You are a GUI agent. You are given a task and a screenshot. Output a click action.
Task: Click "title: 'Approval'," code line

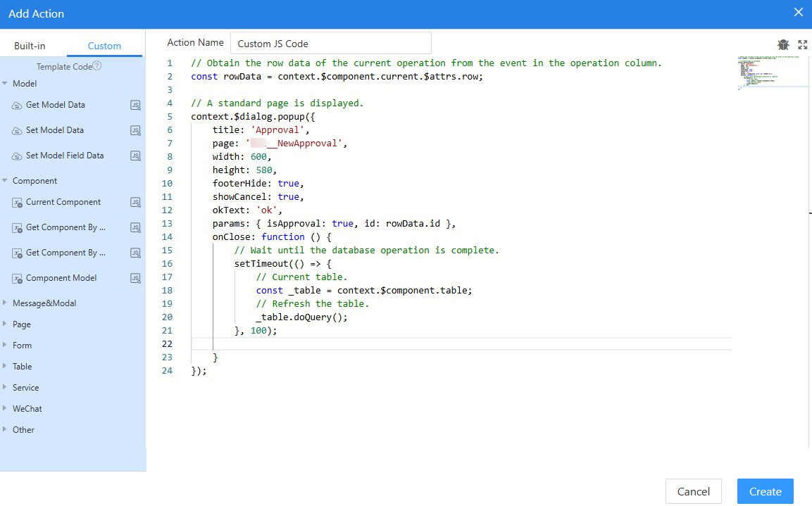tap(261, 130)
